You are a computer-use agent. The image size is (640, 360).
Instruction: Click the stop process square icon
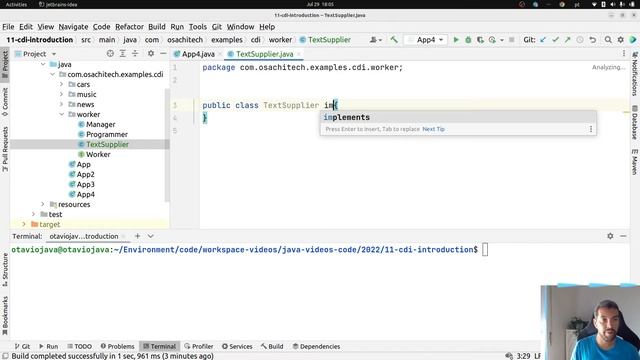[x=511, y=40]
